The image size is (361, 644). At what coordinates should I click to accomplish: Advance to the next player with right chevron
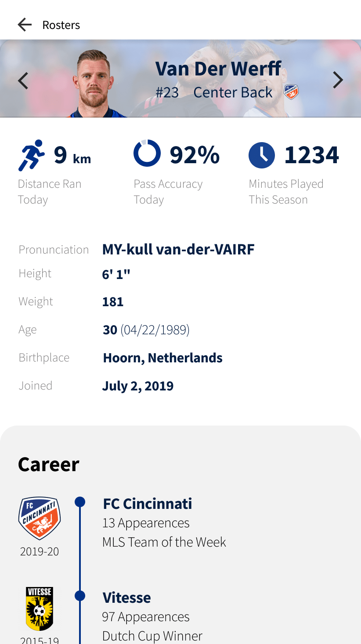point(337,80)
